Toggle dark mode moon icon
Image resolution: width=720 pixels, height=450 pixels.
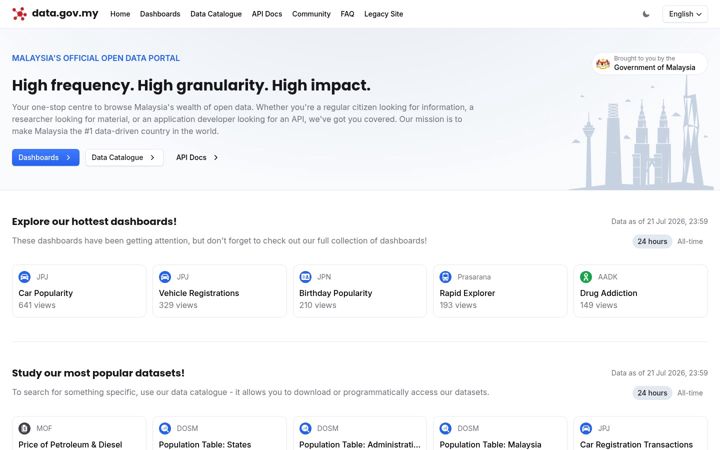pyautogui.click(x=646, y=14)
